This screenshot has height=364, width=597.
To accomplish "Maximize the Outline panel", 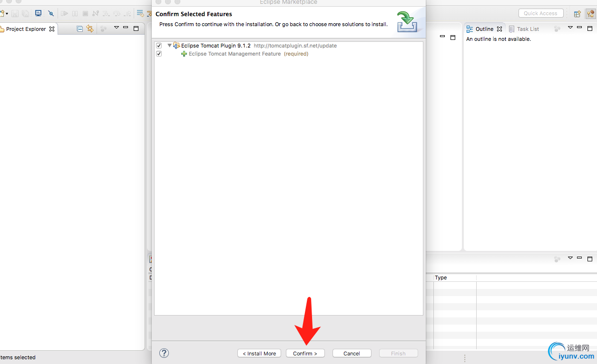I will 590,29.
